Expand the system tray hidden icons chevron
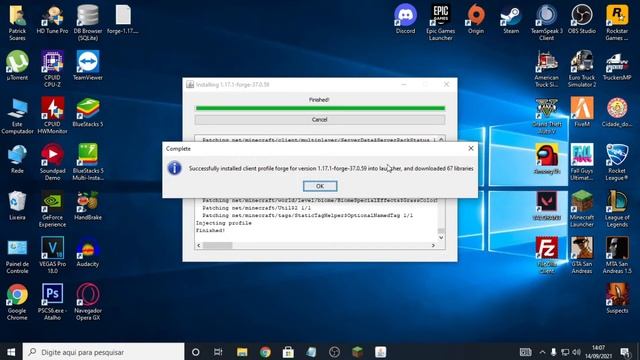640x360 pixels. [x=542, y=352]
